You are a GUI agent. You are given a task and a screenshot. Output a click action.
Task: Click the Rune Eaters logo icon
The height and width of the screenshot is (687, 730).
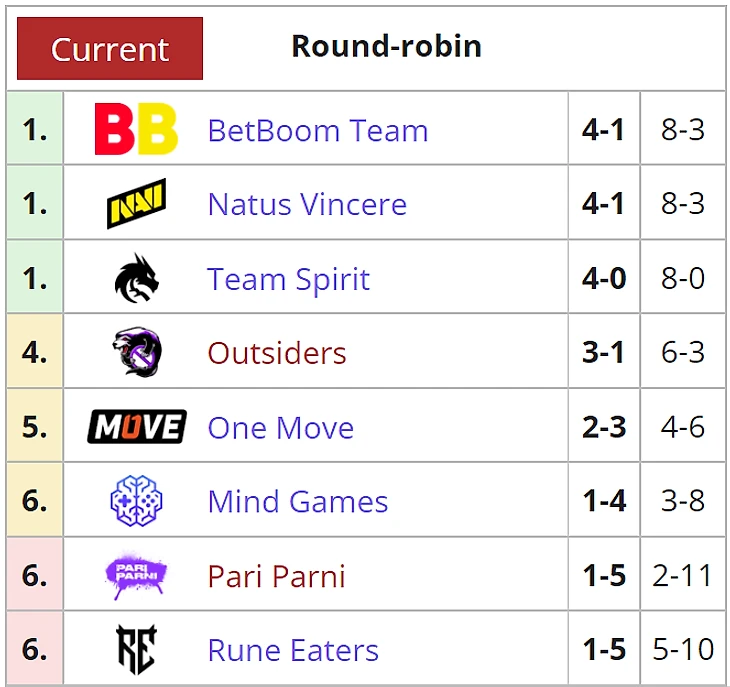136,650
